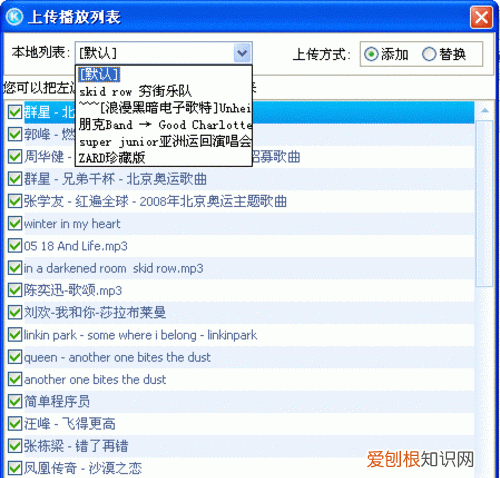Uncheck the 刘欢-我和你-莎拉布莱曼 checkbox

pos(15,312)
